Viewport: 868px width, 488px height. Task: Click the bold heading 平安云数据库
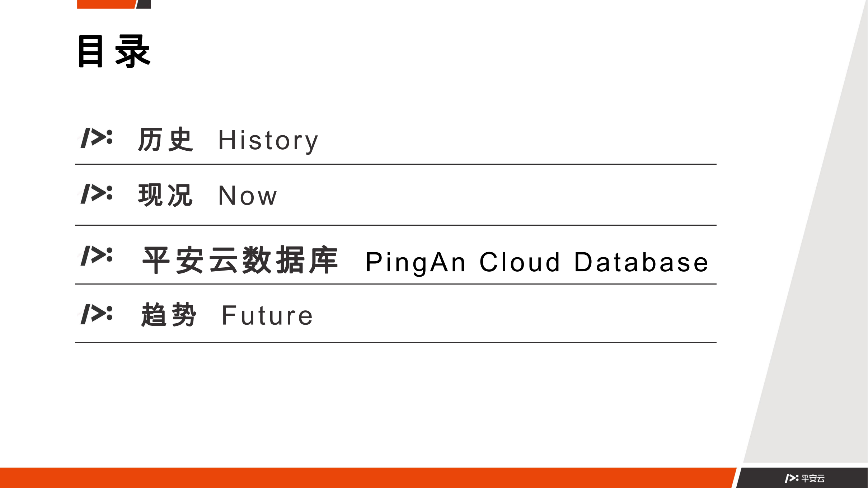(240, 260)
